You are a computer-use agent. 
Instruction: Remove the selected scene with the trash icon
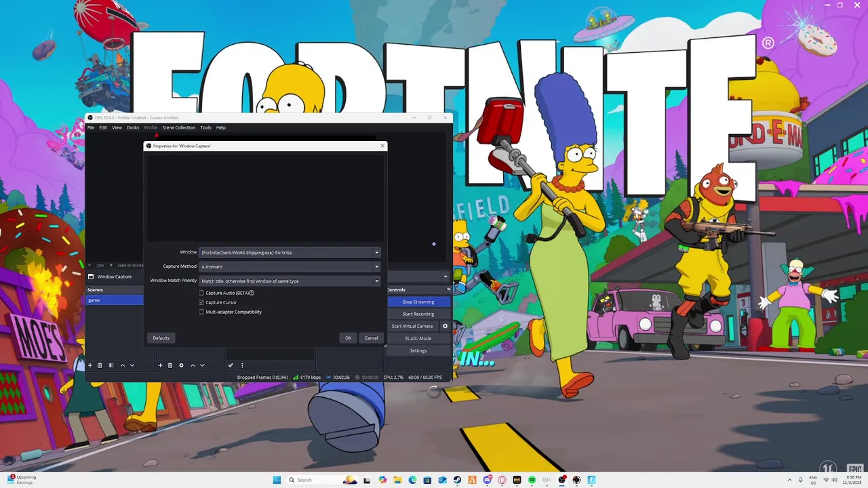100,365
